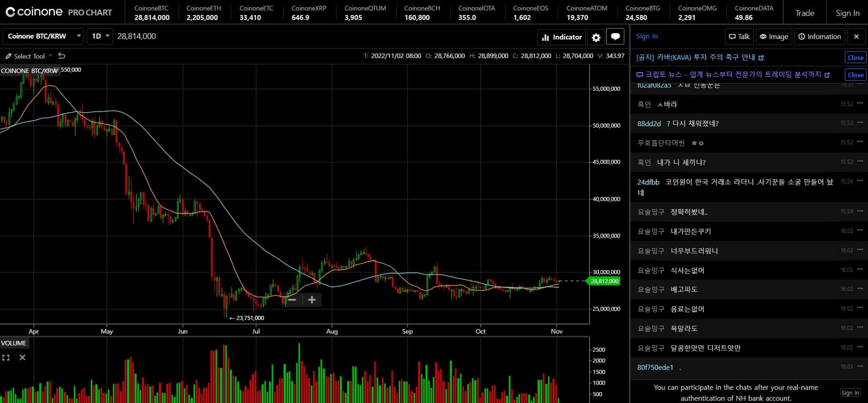
Task: Open options for 80f750ede1 message
Action: [x=860, y=366]
